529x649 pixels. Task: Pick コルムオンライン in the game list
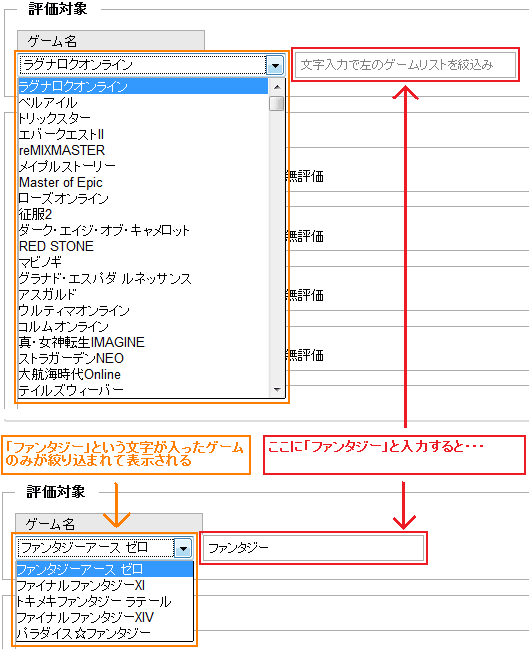pyautogui.click(x=143, y=326)
